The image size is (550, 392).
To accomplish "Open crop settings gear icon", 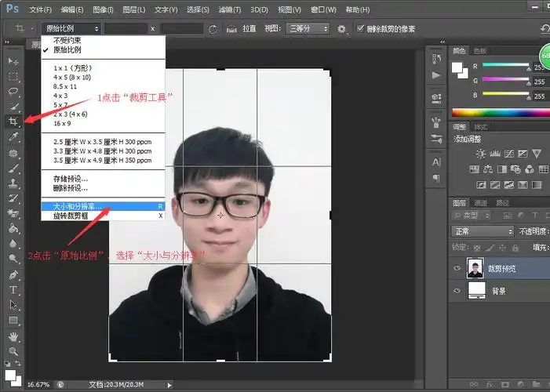I will tap(341, 29).
